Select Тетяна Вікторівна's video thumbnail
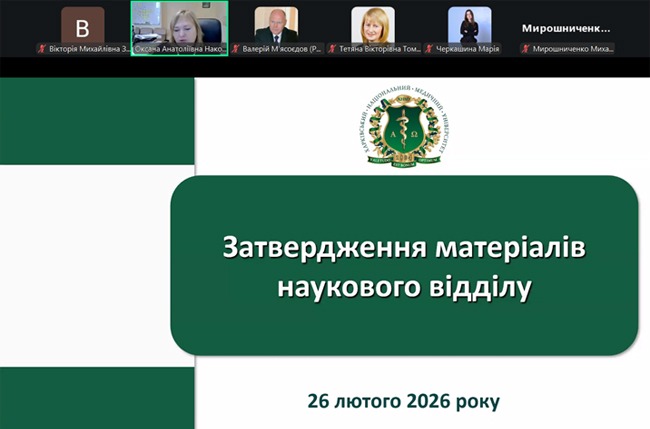650x429 pixels. click(x=373, y=25)
